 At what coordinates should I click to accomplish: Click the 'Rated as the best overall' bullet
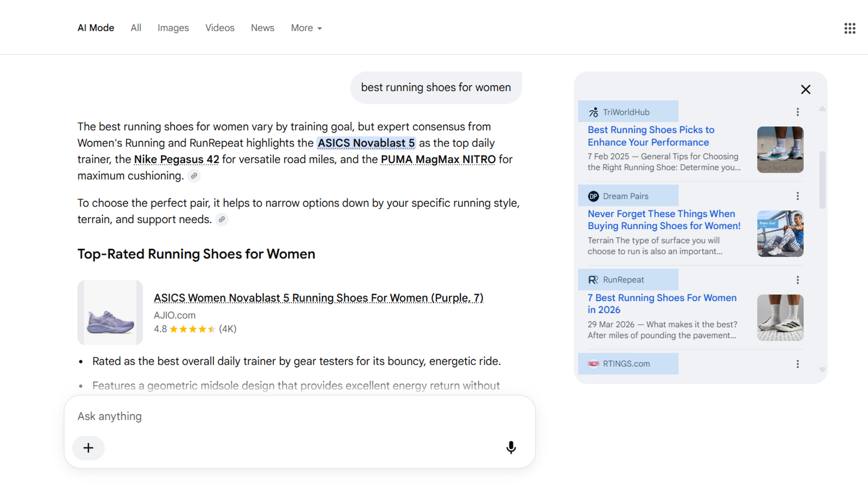pos(296,361)
